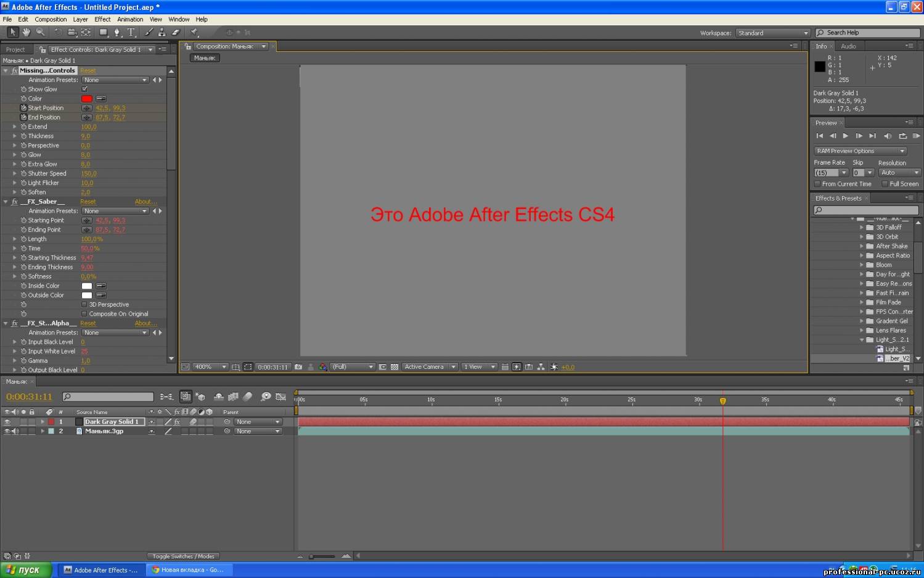924x578 pixels.
Task: Open RAM Preview Options dropdown
Action: click(861, 151)
